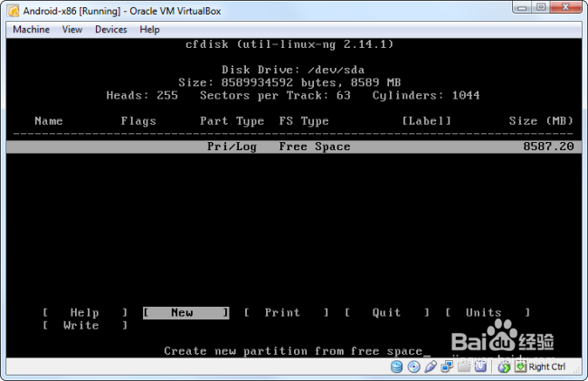Open the Help menu in menu bar

pos(149,29)
